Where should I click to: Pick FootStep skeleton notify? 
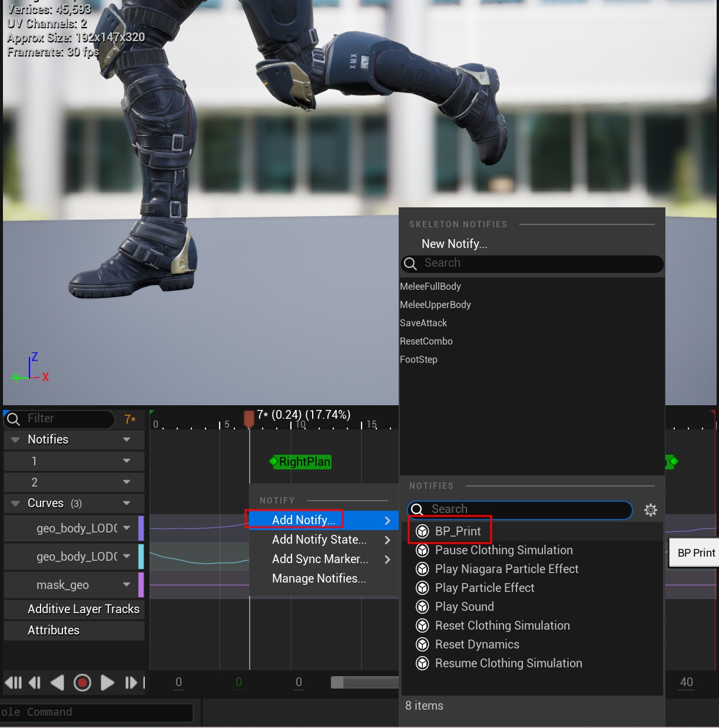419,359
